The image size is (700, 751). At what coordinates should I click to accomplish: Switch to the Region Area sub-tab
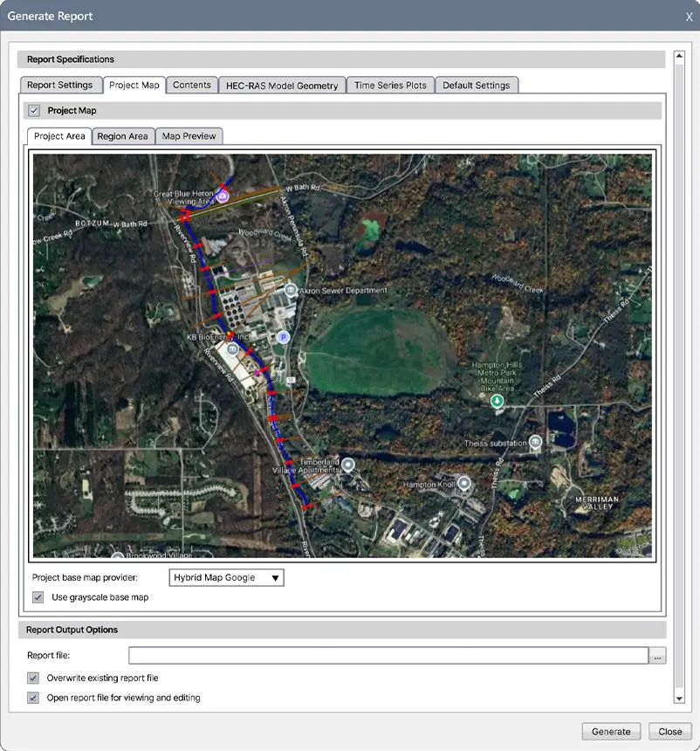122,136
